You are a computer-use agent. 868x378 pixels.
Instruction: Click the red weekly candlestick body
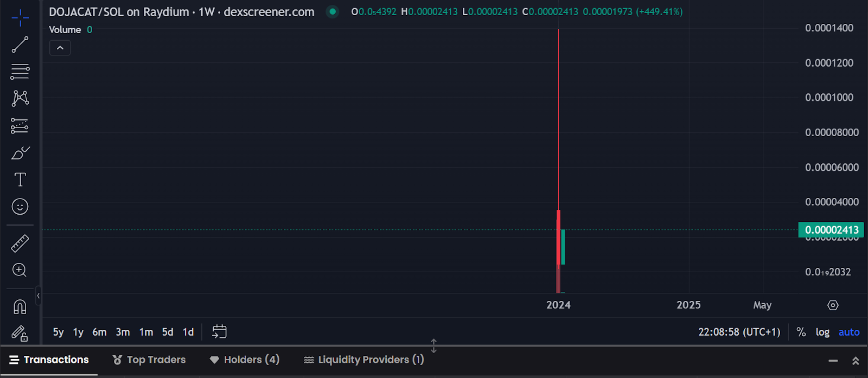558,237
